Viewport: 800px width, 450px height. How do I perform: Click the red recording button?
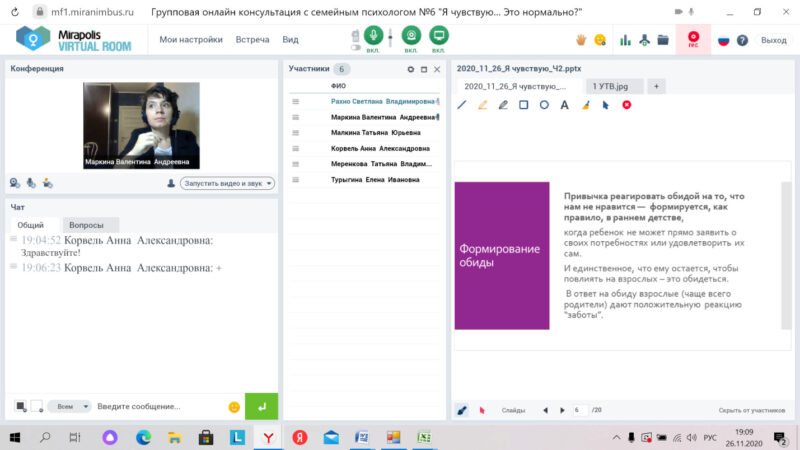(693, 39)
